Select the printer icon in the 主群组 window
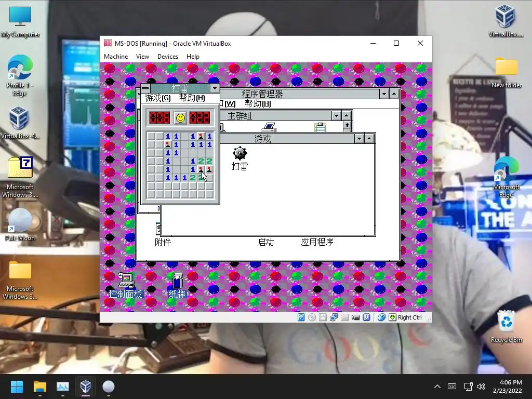Image resolution: width=532 pixels, height=399 pixels. 269,128
